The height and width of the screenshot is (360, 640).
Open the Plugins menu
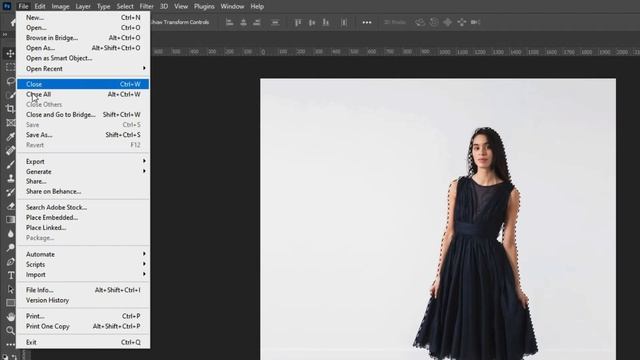click(204, 7)
